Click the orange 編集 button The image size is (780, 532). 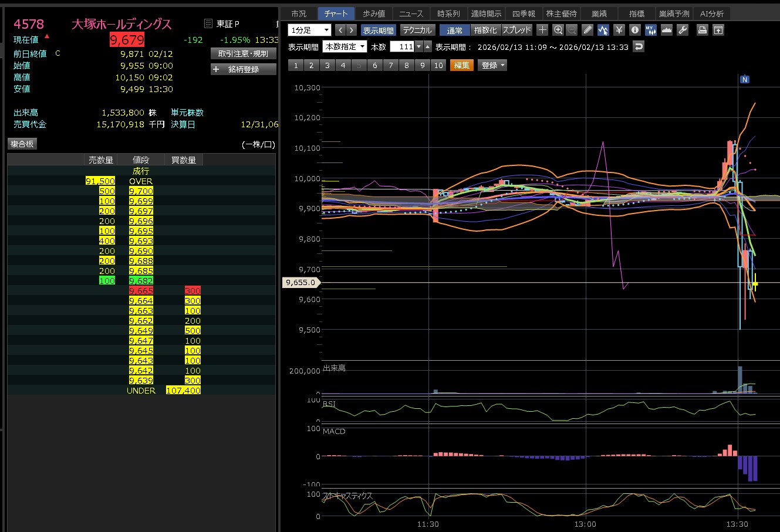pyautogui.click(x=461, y=65)
